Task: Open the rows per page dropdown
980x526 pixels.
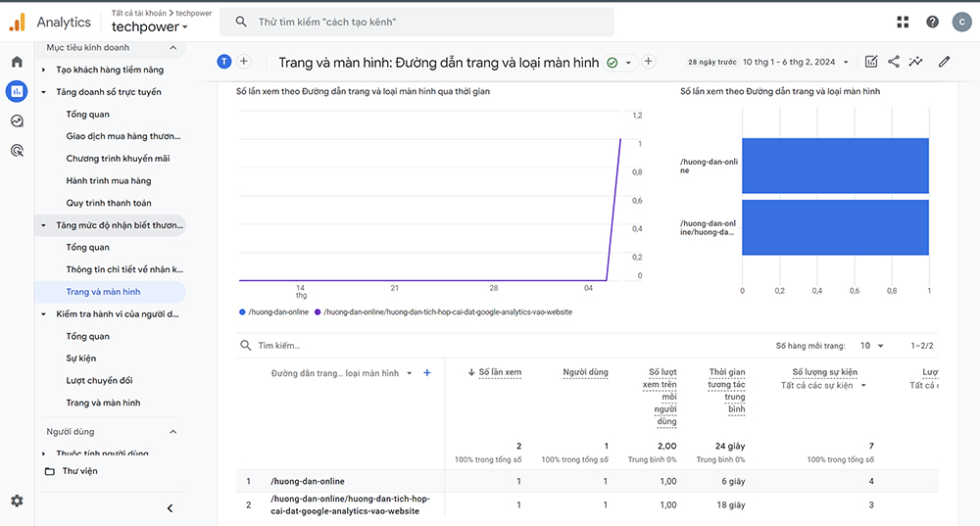Action: [871, 346]
